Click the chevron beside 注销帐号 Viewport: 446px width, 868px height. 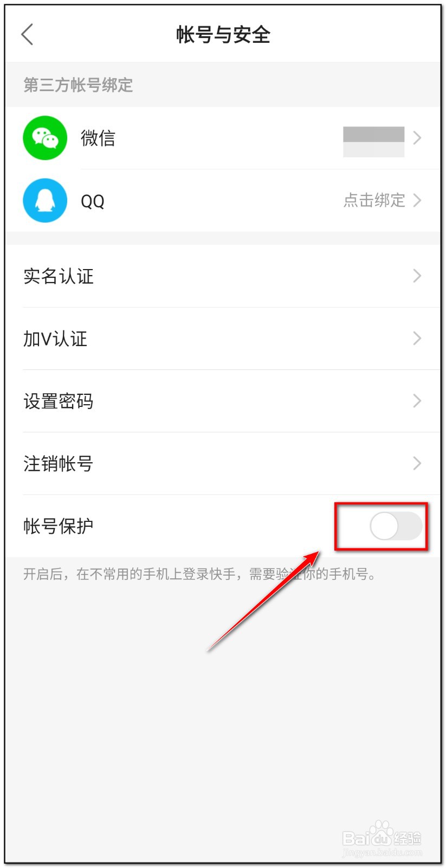pyautogui.click(x=417, y=463)
